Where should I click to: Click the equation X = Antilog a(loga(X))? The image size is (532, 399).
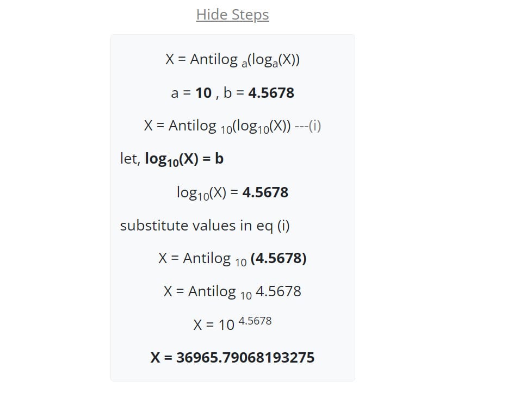(232, 60)
